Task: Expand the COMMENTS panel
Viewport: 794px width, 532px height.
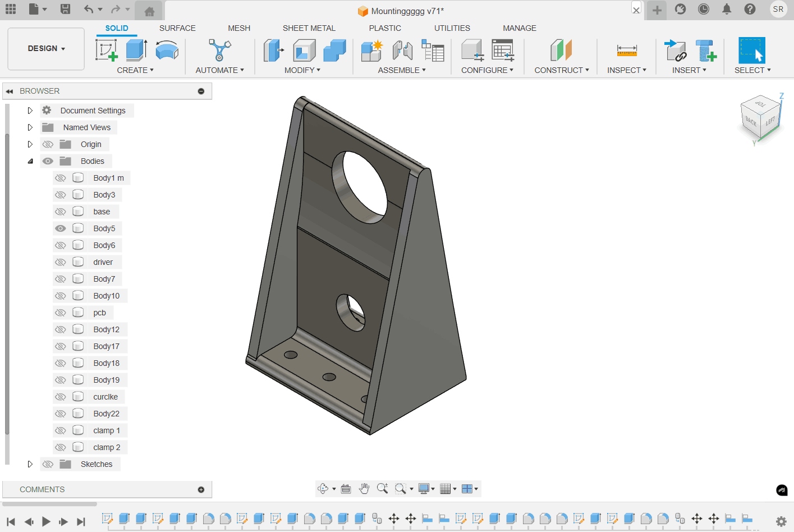Action: [201, 490]
